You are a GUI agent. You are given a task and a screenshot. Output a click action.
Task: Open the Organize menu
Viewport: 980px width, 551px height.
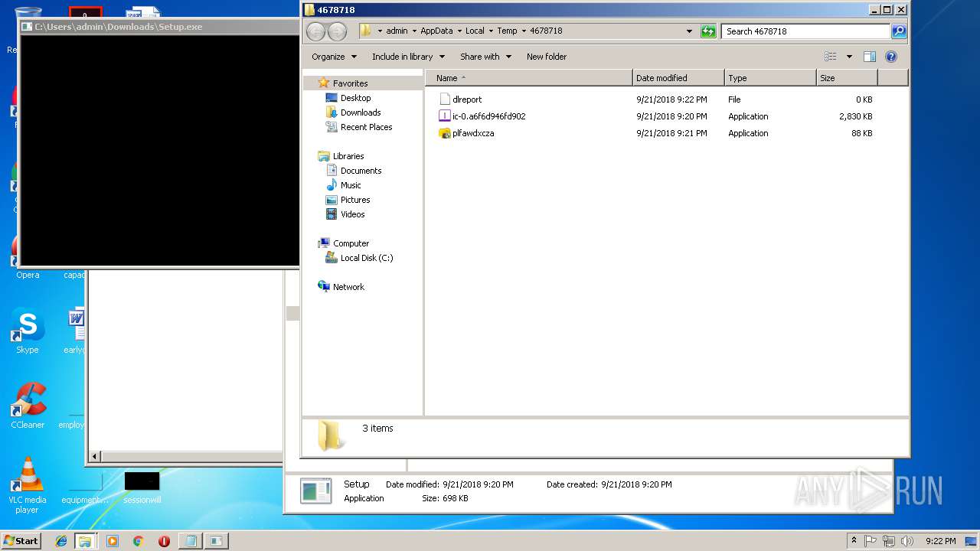point(334,57)
